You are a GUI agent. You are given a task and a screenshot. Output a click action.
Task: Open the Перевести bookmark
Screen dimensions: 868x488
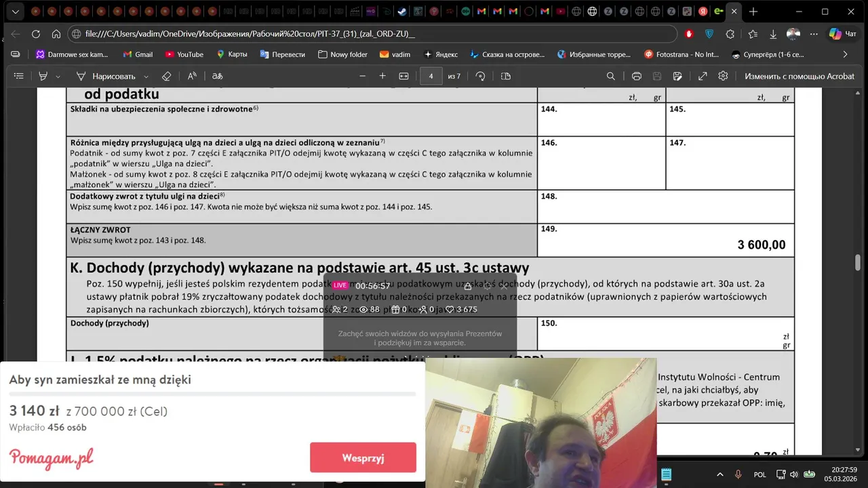click(x=282, y=54)
